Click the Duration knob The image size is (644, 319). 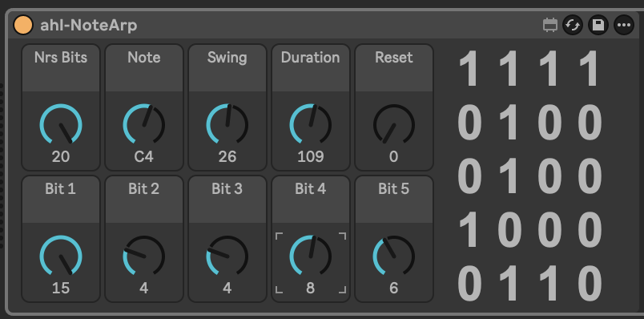click(311, 124)
